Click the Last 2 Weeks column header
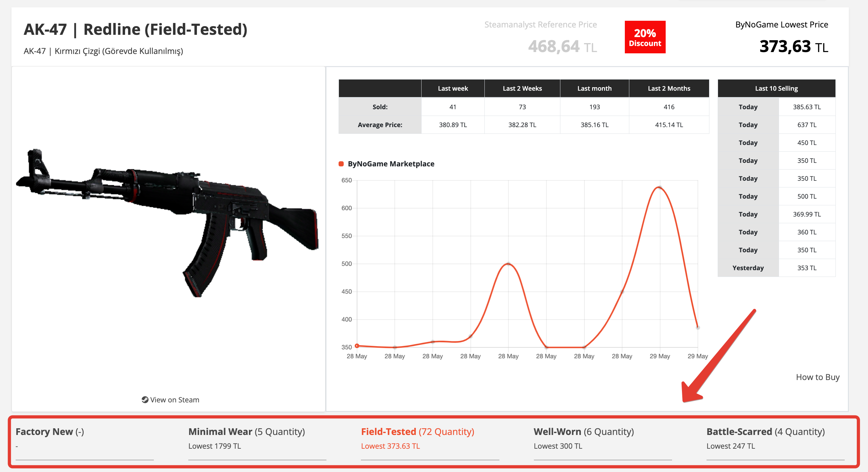The image size is (868, 472). [x=522, y=88]
